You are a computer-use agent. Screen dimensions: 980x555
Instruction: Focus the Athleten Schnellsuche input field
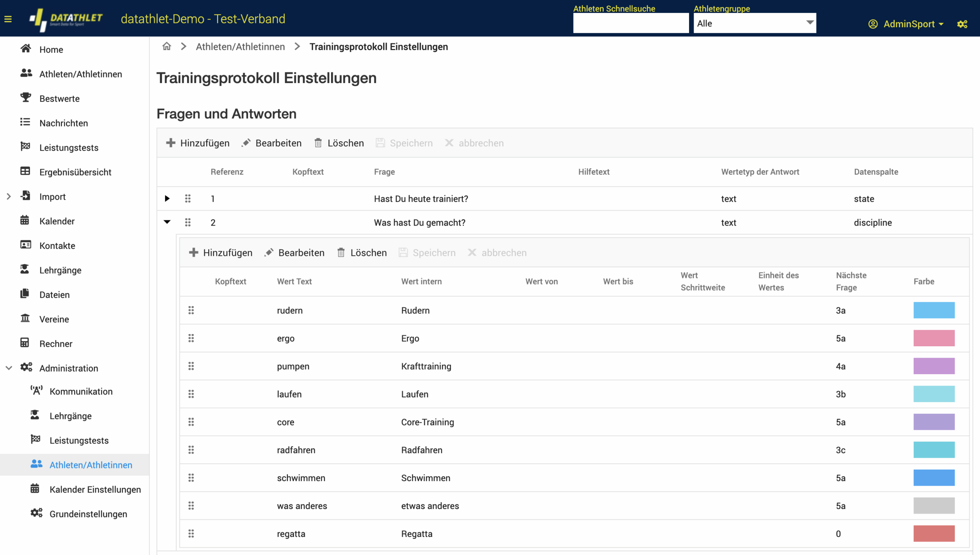[x=631, y=23]
